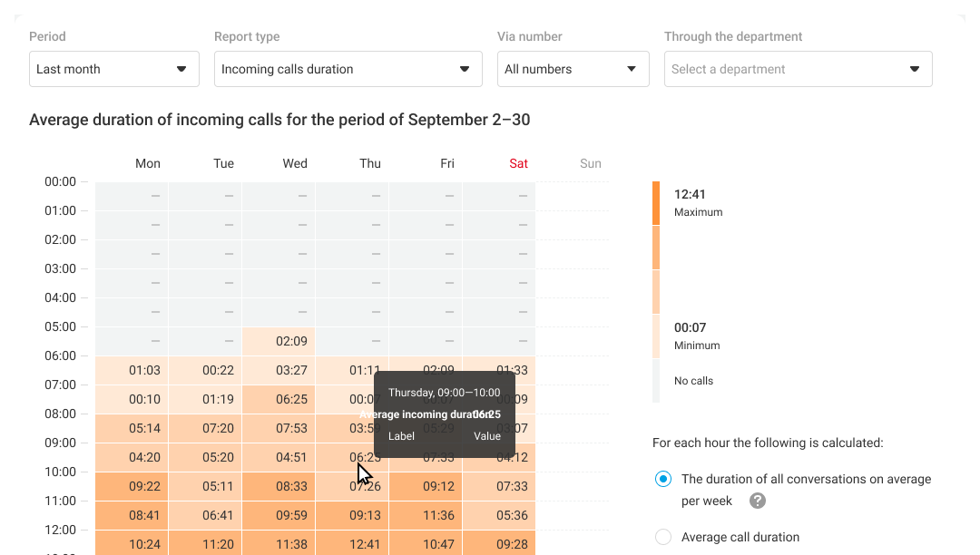Click the lightest Minimum legend color swatch
The height and width of the screenshot is (555, 980).
pos(656,336)
